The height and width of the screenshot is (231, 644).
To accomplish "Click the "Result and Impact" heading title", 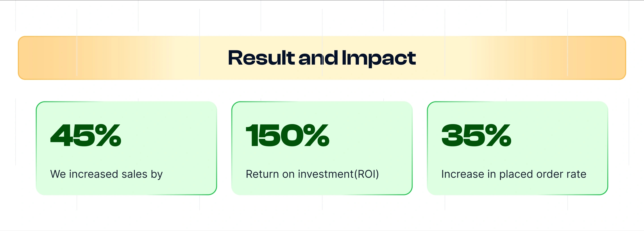I will pyautogui.click(x=322, y=58).
